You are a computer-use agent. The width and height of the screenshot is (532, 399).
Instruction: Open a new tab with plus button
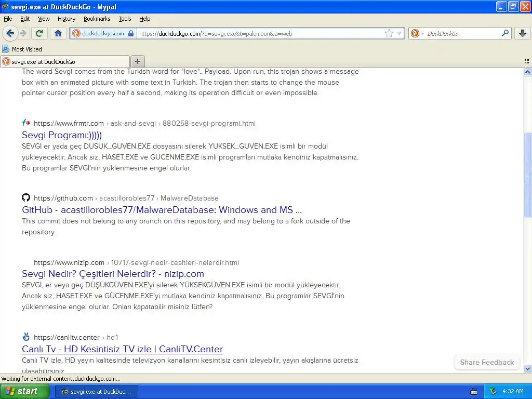click(137, 61)
